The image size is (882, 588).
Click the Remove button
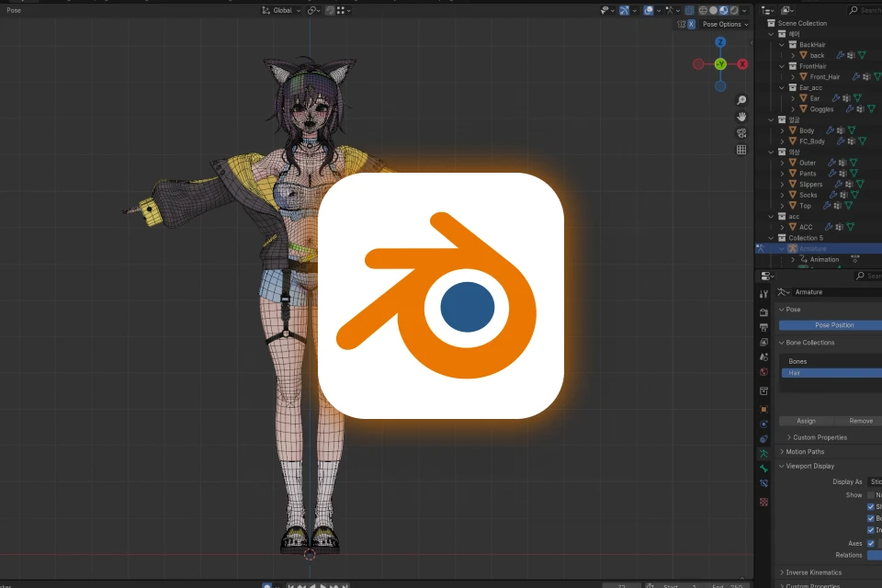point(858,421)
